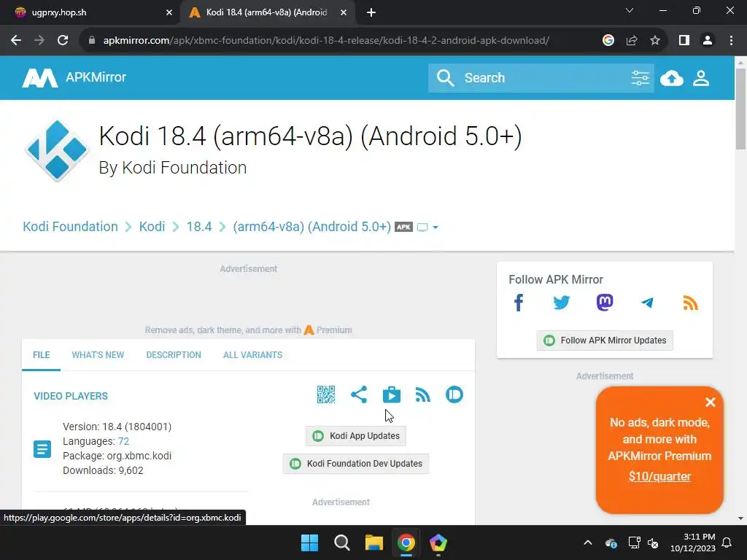747x560 pixels.
Task: Open the $10/quarter premium link
Action: [x=659, y=477]
